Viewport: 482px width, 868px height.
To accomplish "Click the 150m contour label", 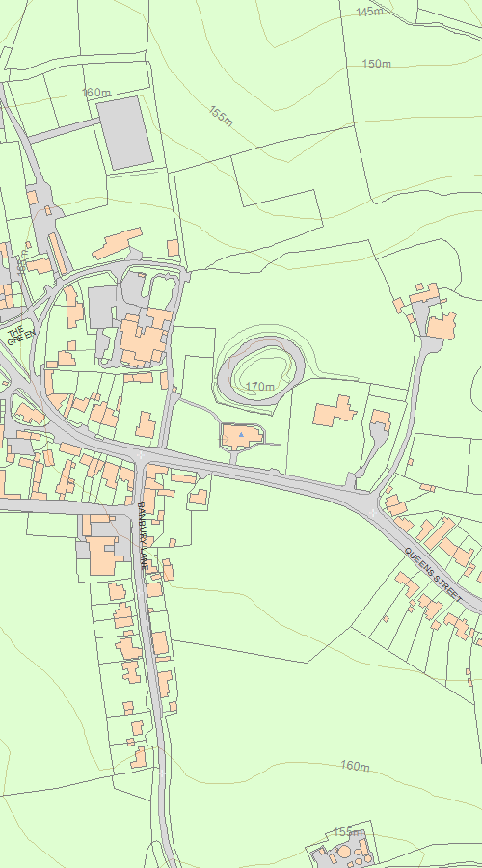I will tap(376, 64).
